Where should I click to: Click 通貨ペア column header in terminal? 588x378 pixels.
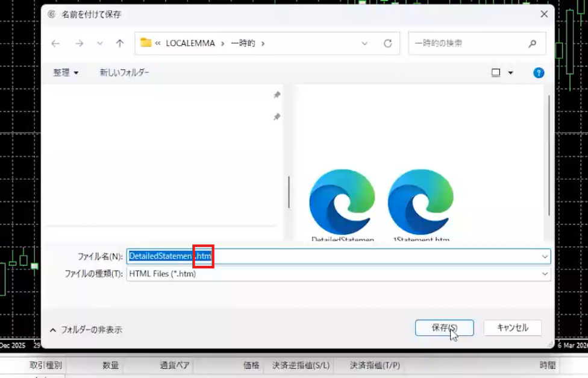pyautogui.click(x=175, y=365)
